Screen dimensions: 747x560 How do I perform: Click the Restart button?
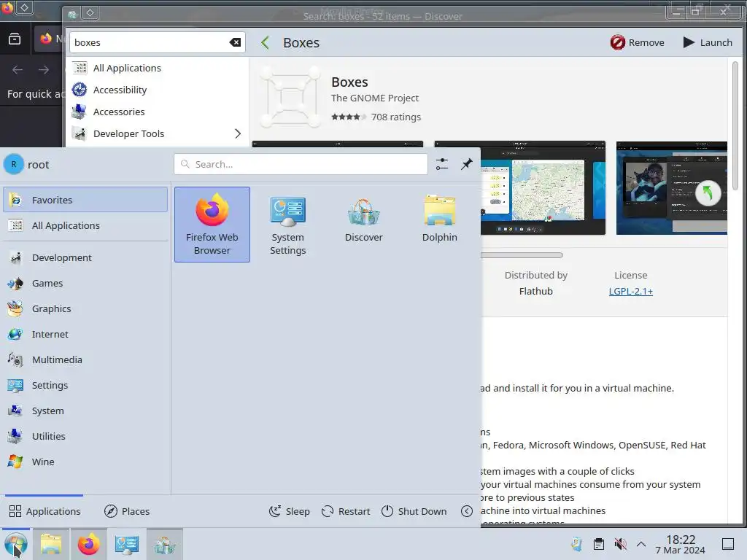click(x=346, y=511)
